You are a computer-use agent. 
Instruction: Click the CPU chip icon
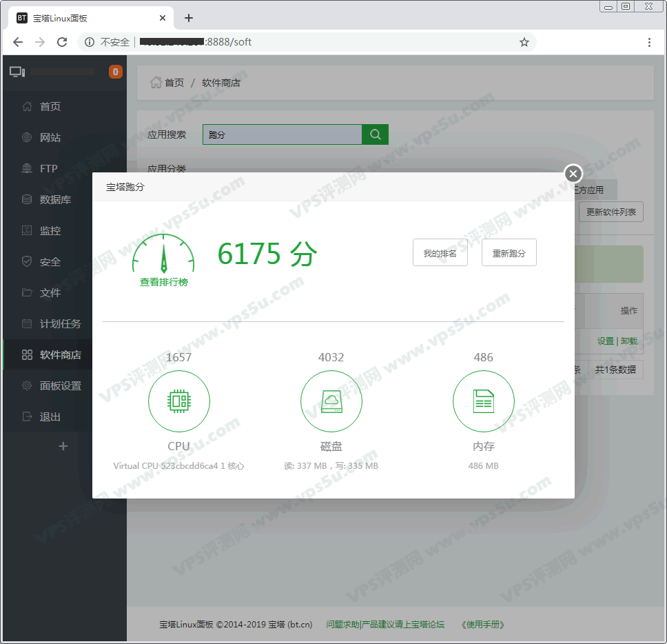pos(179,401)
